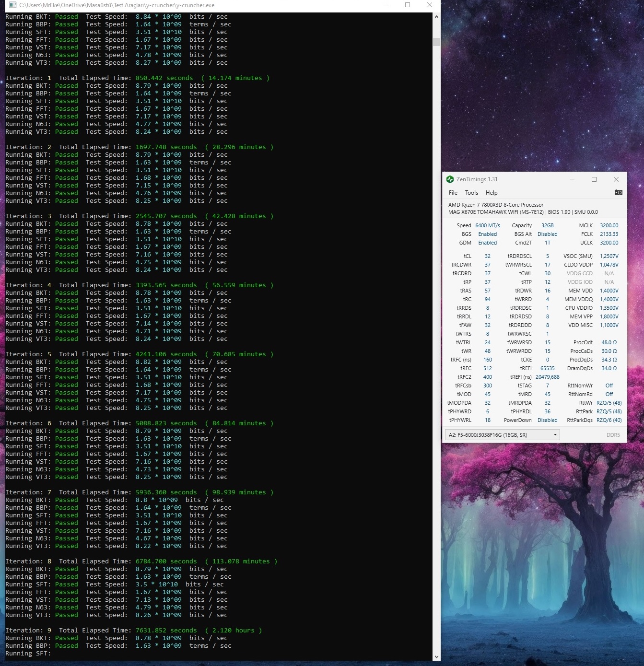Click the Capacity value 32GB
This screenshot has width=644, height=666.
pyautogui.click(x=548, y=225)
